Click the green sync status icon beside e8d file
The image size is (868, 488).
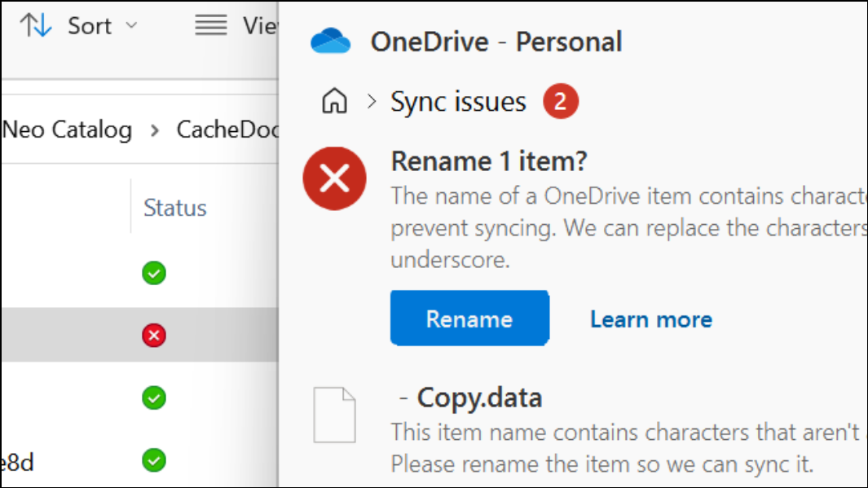[x=152, y=460]
